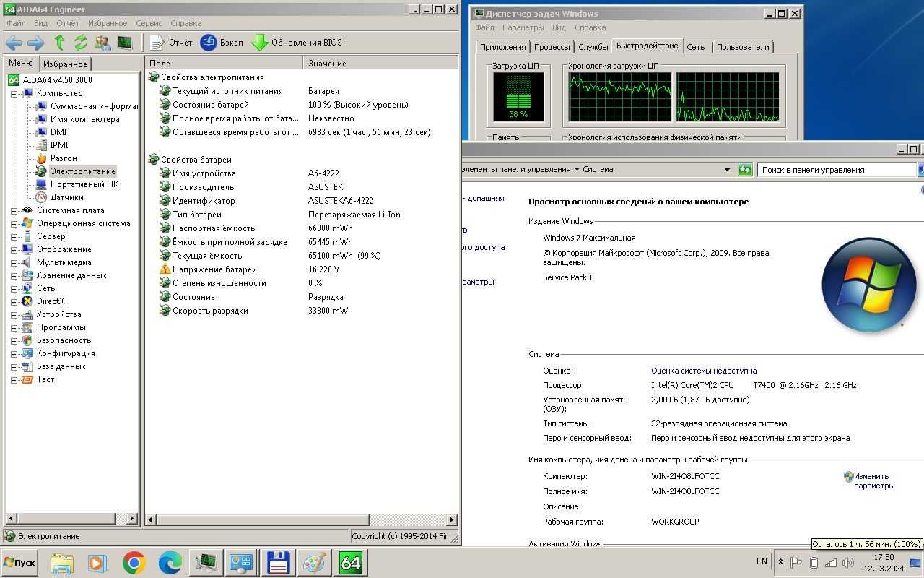Select Суммарная информация tree item
Image resolution: width=924 pixels, height=578 pixels.
93,106
